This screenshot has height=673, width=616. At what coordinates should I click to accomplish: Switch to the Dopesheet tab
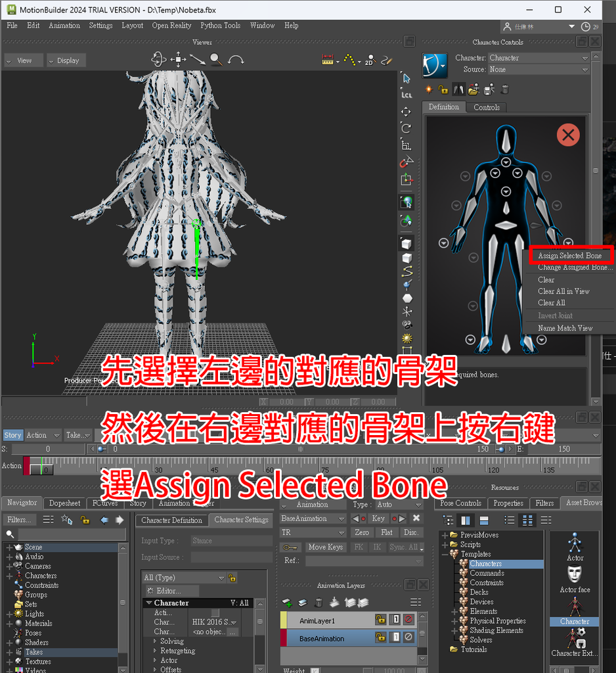[65, 503]
